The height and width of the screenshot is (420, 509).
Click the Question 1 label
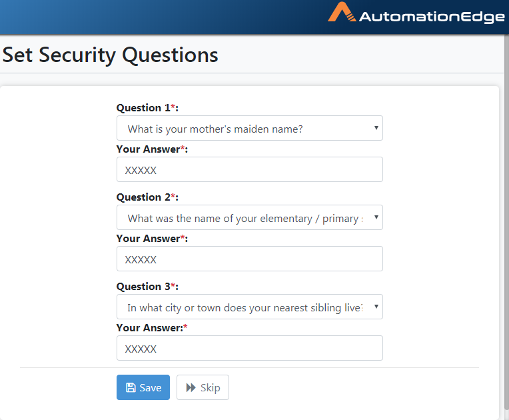(x=147, y=107)
